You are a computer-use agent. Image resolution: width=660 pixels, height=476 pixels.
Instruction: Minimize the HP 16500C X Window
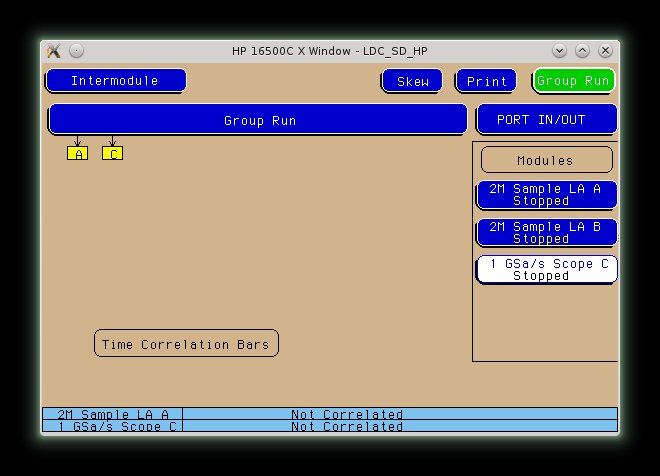tap(559, 51)
